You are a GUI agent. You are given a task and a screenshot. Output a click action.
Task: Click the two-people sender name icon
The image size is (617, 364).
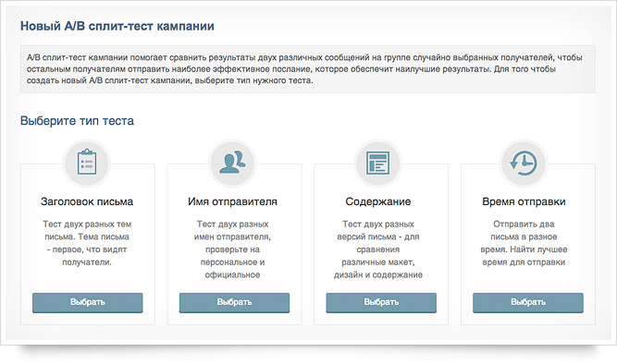tap(232, 162)
